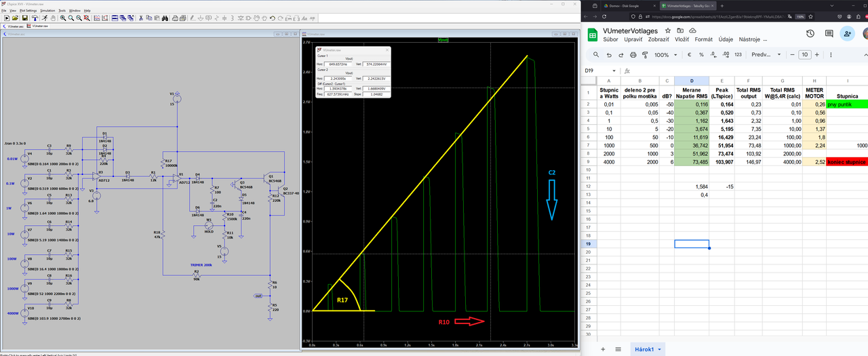The image size is (868, 356).
Task: Open the zoom level 100% dropdown in Sheets
Action: (666, 55)
